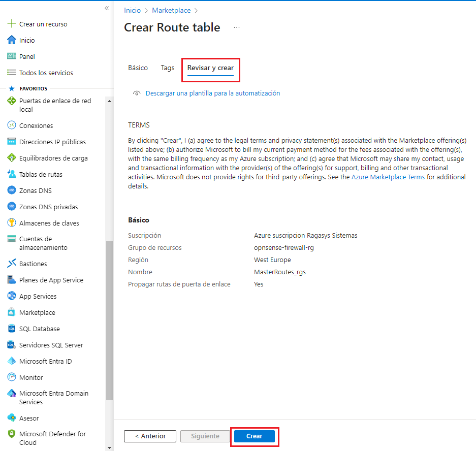Click the blue Crear button
The width and height of the screenshot is (476, 451).
[254, 436]
